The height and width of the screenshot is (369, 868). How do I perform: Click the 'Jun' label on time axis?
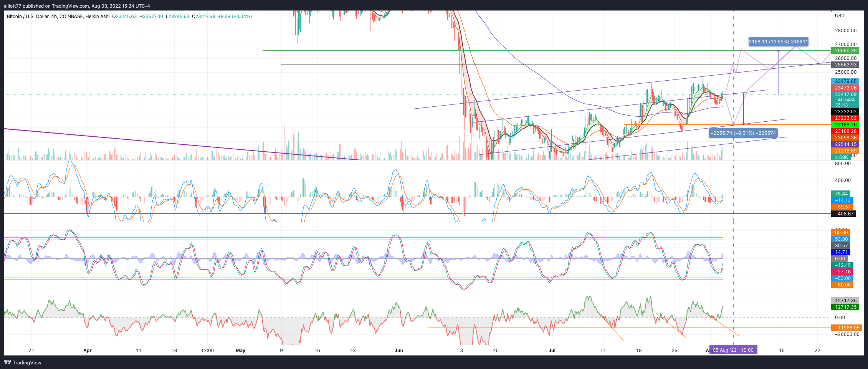pos(399,350)
